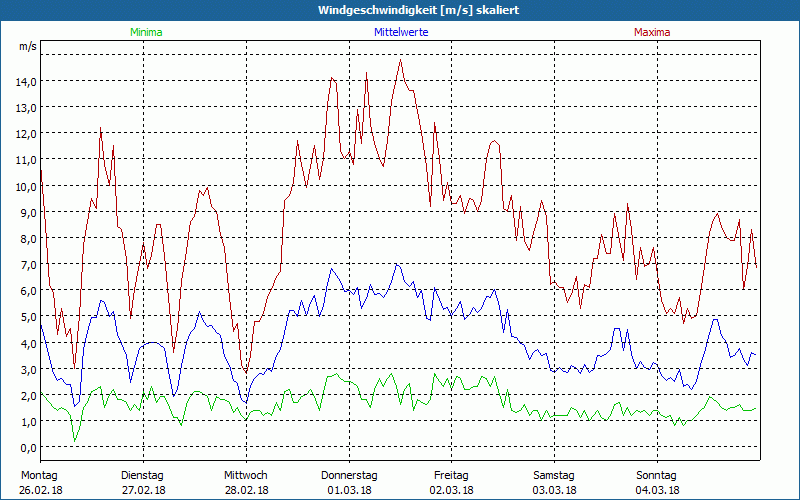Click the green Minima legend label
Image resolution: width=800 pixels, height=500 pixels.
coord(146,32)
